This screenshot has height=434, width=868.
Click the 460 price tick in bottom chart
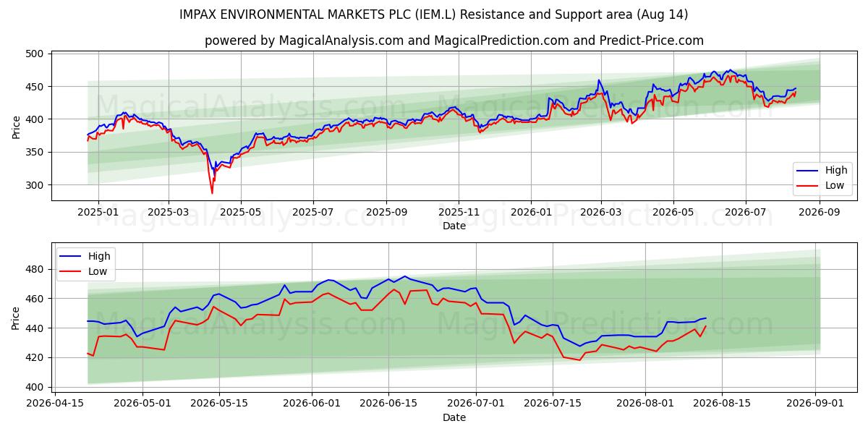(35, 299)
